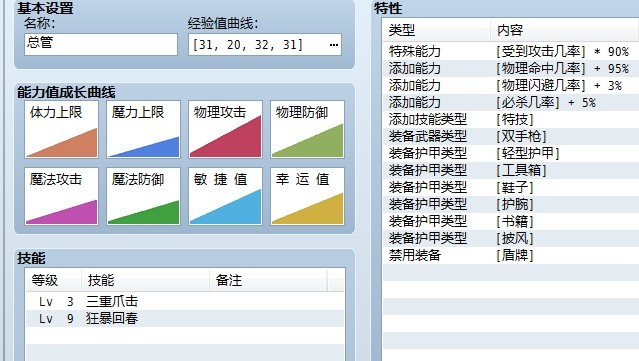Select the Lv 3 三重爪击 skill row
The height and width of the screenshot is (361, 639).
185,302
